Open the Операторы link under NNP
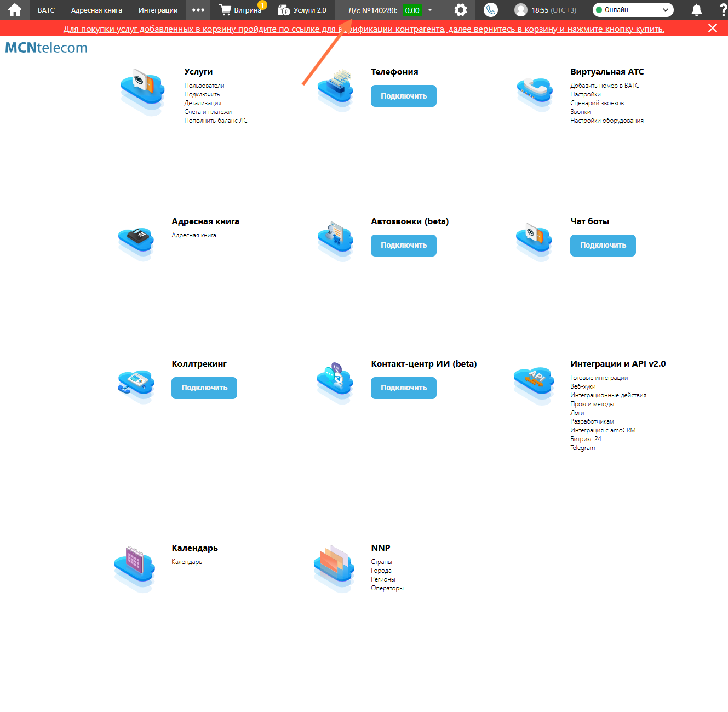The image size is (728, 712). tap(387, 588)
